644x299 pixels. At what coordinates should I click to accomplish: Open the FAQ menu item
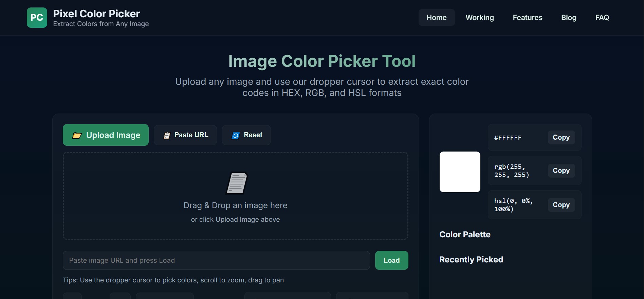point(602,18)
